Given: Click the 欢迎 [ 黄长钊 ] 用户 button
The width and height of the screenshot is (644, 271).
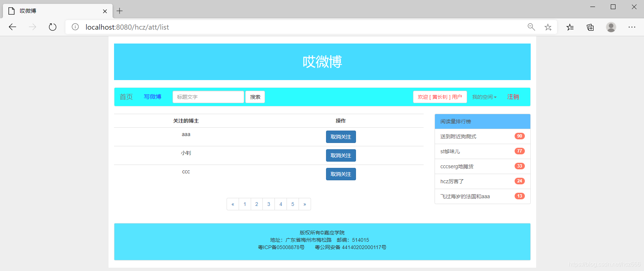Looking at the screenshot, I should coord(440,97).
